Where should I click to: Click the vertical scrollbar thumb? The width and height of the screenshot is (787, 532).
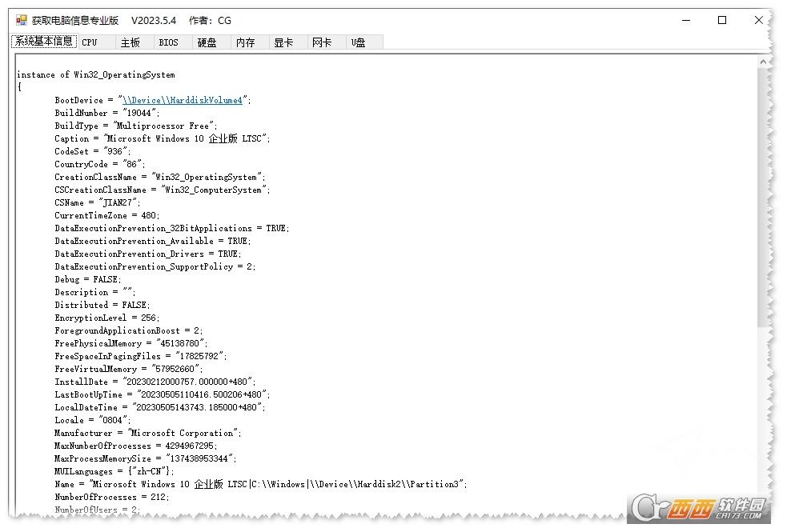coord(763,198)
